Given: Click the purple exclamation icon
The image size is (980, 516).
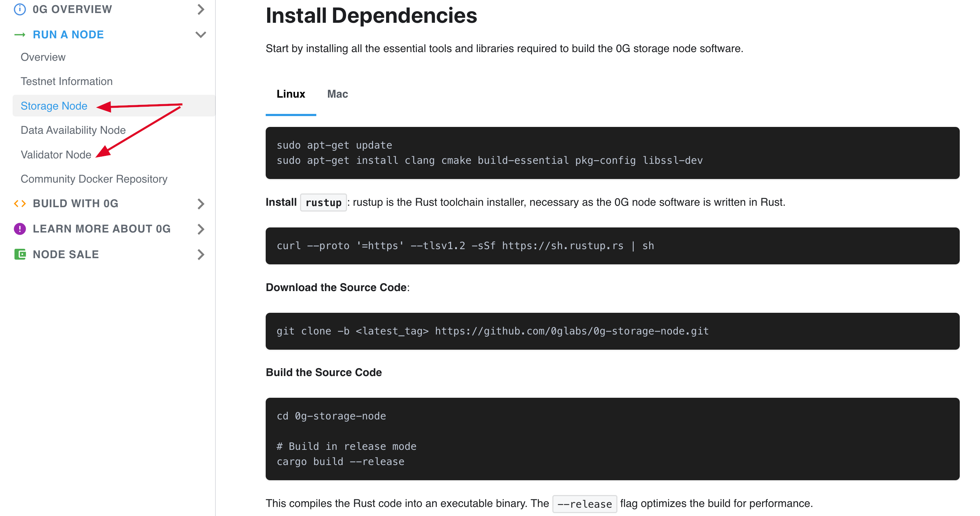Looking at the screenshot, I should pyautogui.click(x=20, y=229).
